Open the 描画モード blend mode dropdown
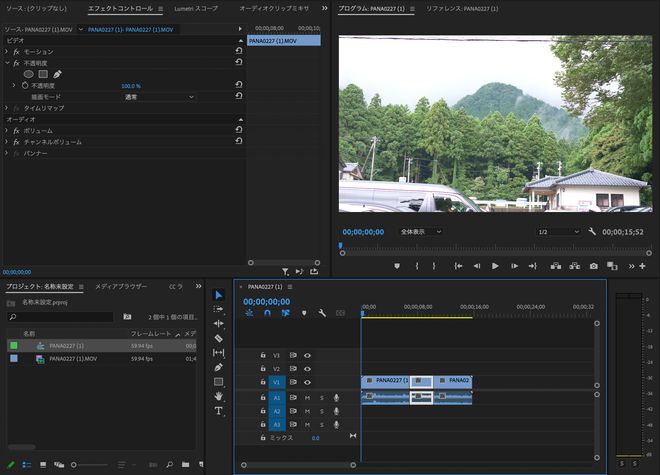Image resolution: width=660 pixels, height=475 pixels. [x=158, y=97]
